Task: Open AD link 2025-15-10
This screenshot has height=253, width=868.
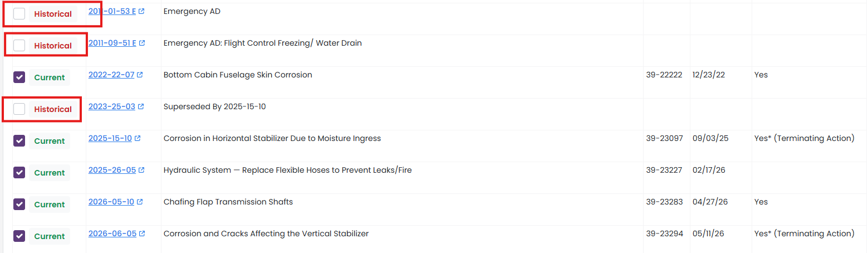Action: [110, 138]
